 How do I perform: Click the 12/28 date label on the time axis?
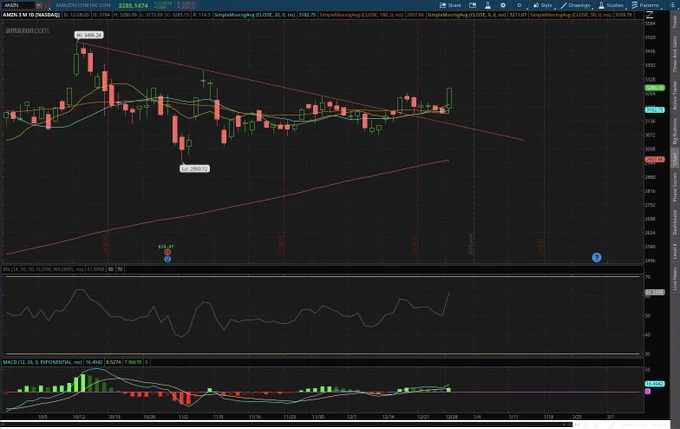click(x=451, y=417)
